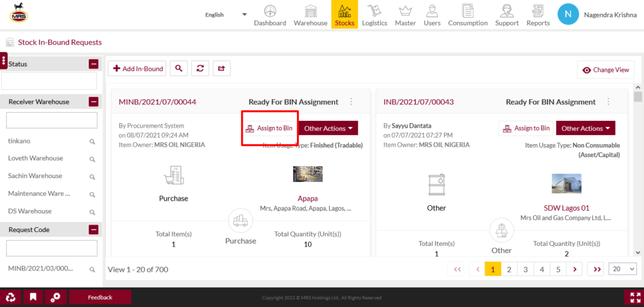Open the Consumption menu
The width and height of the screenshot is (644, 307).
(468, 15)
